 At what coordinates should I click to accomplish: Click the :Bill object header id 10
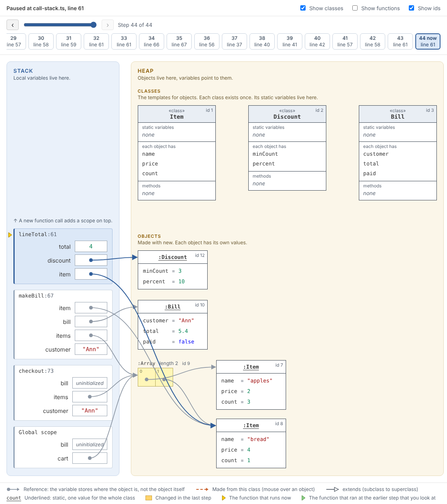tap(173, 307)
